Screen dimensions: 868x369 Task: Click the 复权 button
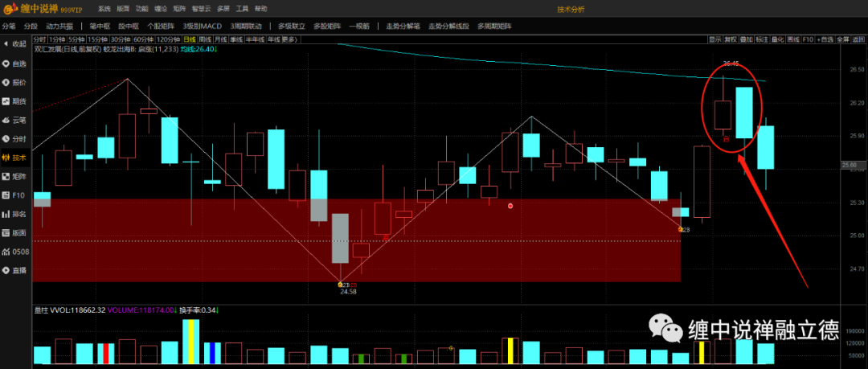coord(731,39)
